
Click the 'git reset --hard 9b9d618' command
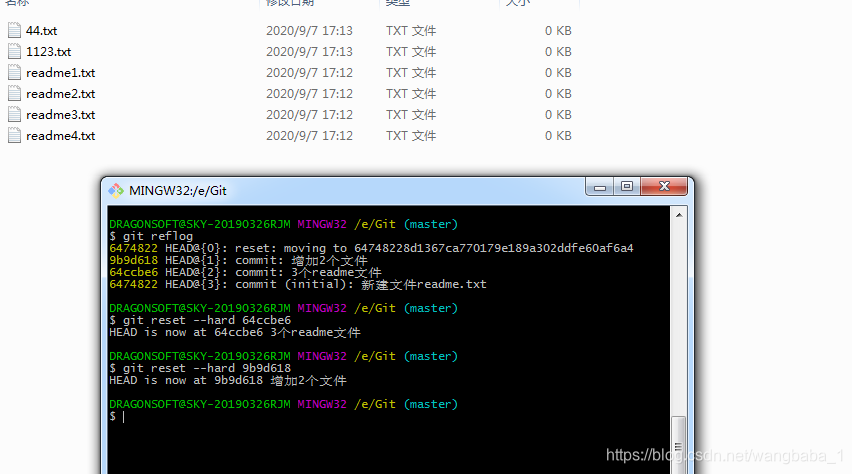200,368
